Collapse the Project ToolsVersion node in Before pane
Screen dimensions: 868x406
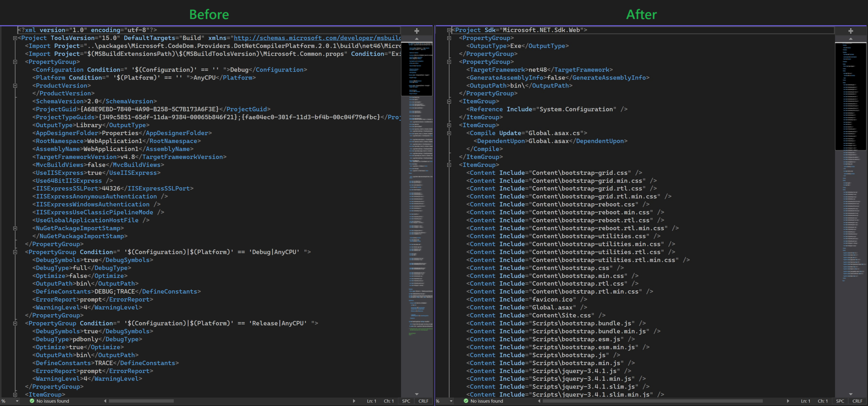(x=15, y=38)
